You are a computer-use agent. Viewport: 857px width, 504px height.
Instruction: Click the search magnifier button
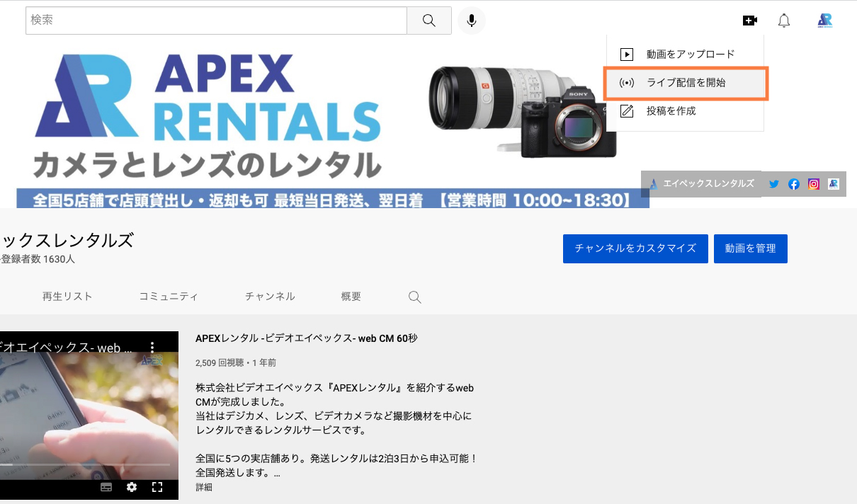[428, 20]
